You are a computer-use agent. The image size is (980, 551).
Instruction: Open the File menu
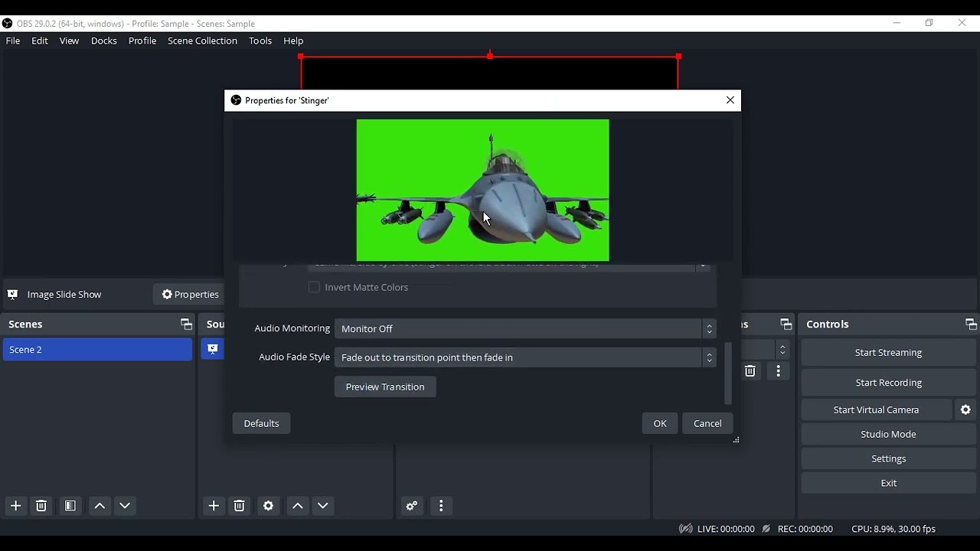(13, 41)
